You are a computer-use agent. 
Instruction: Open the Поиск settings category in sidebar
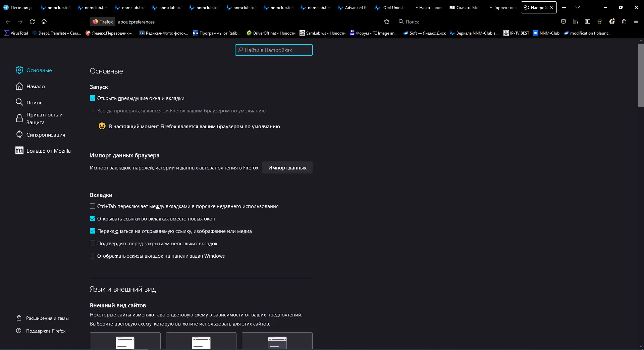click(x=29, y=102)
